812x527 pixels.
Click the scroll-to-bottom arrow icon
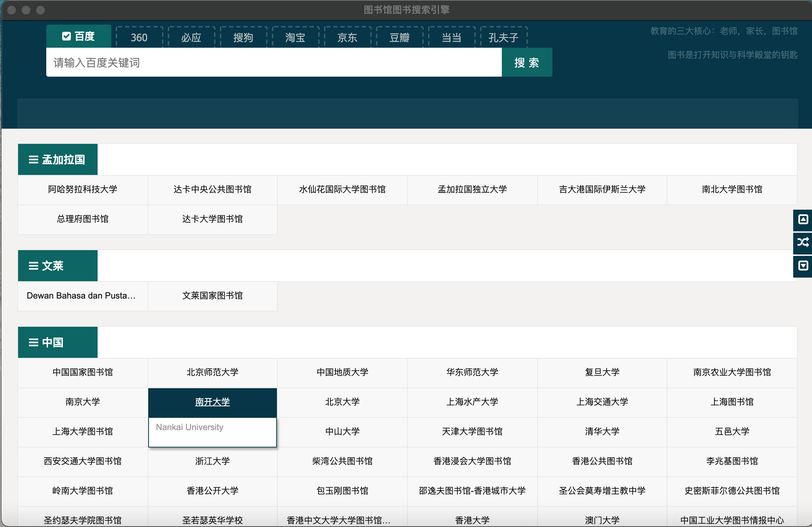tap(803, 266)
